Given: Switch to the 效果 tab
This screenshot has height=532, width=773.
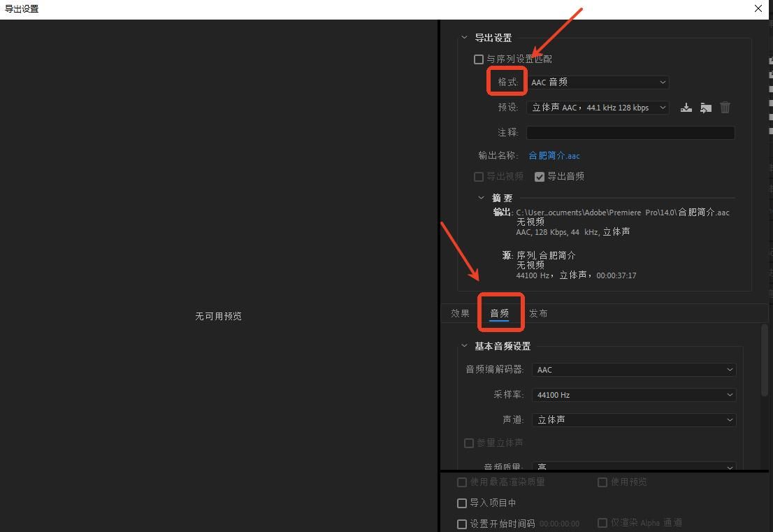Looking at the screenshot, I should tap(460, 314).
